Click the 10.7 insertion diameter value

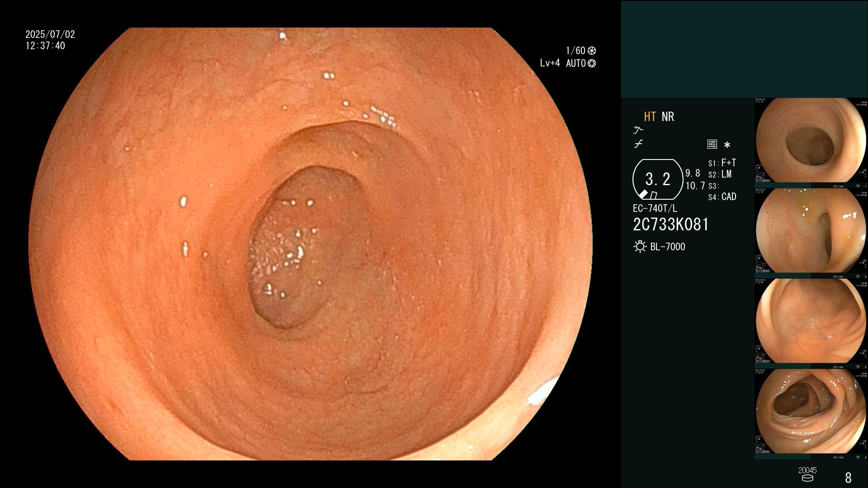(x=695, y=186)
